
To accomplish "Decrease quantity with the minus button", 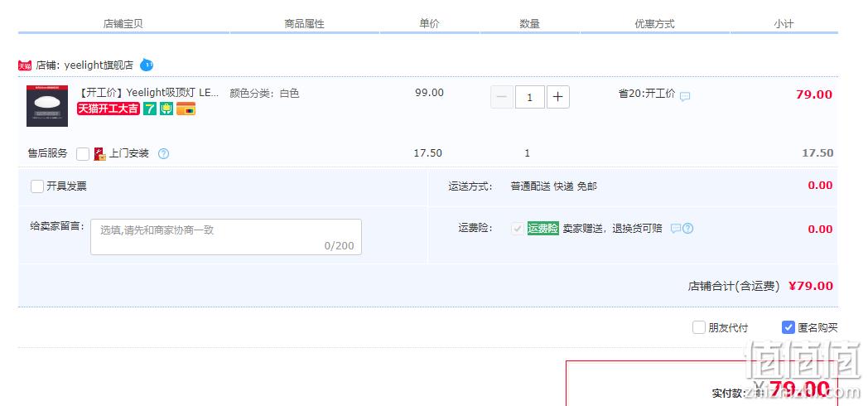I will click(502, 97).
